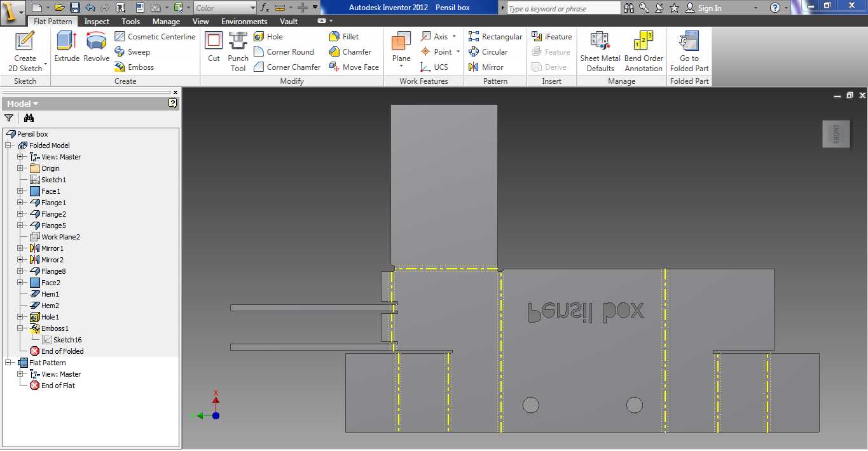Image resolution: width=868 pixels, height=451 pixels.
Task: Collapse the Folded Model node
Action: click(8, 145)
